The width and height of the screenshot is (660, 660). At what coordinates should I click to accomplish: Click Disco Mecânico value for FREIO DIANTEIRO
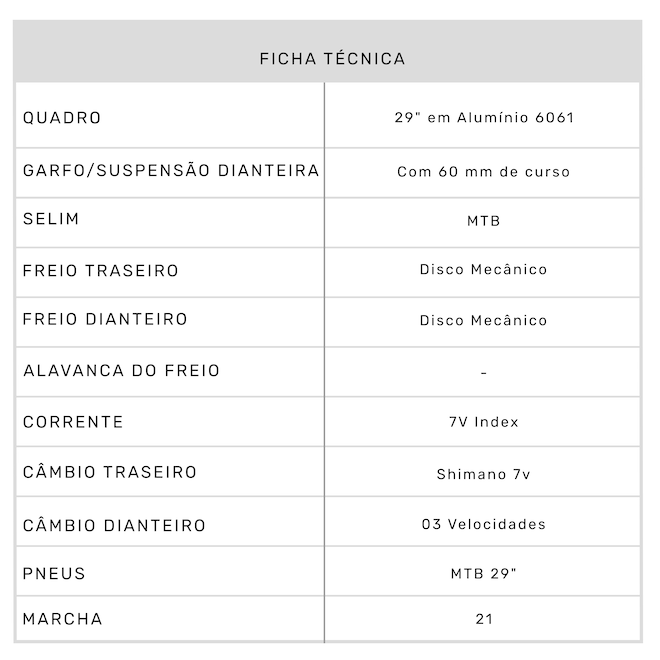point(484,321)
